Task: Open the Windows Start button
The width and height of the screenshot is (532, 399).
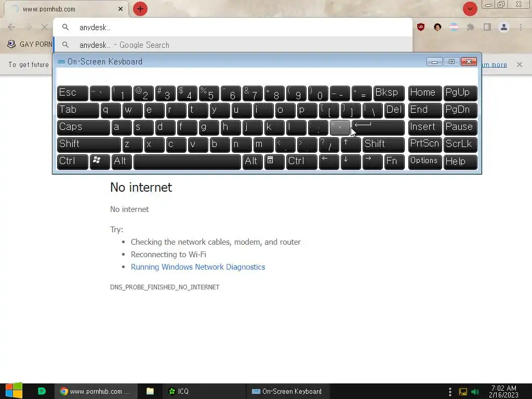Action: 14,391
